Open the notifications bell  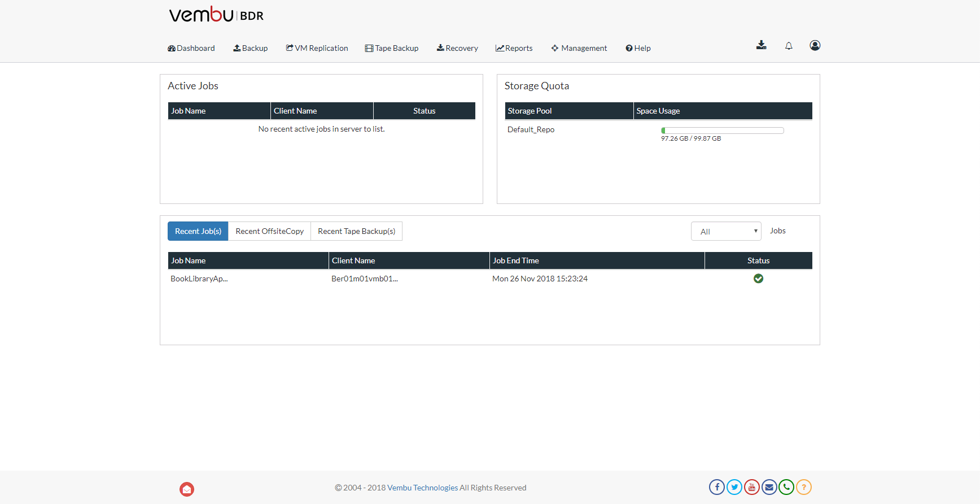click(789, 46)
